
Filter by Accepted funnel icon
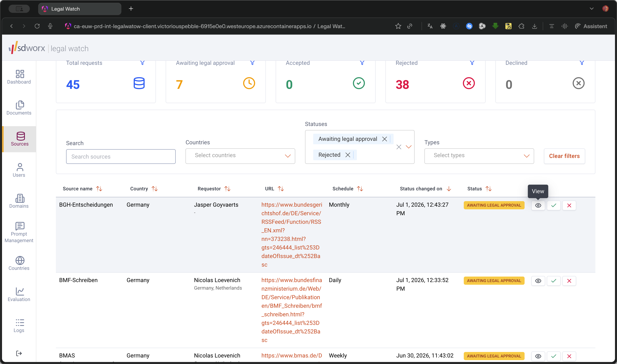[x=362, y=63]
